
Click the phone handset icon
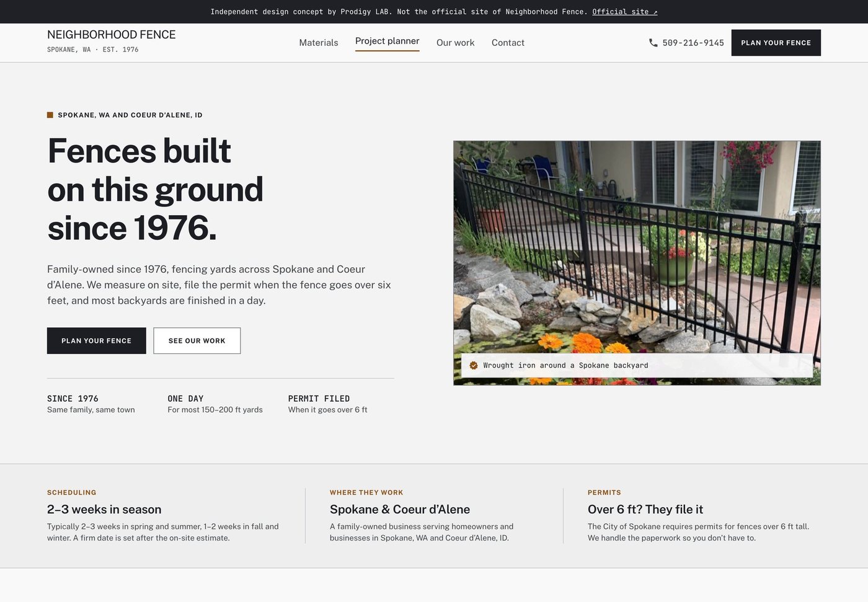click(653, 43)
